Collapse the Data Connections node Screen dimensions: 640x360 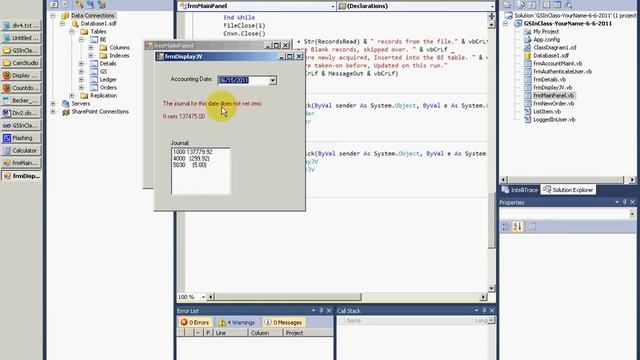53,16
